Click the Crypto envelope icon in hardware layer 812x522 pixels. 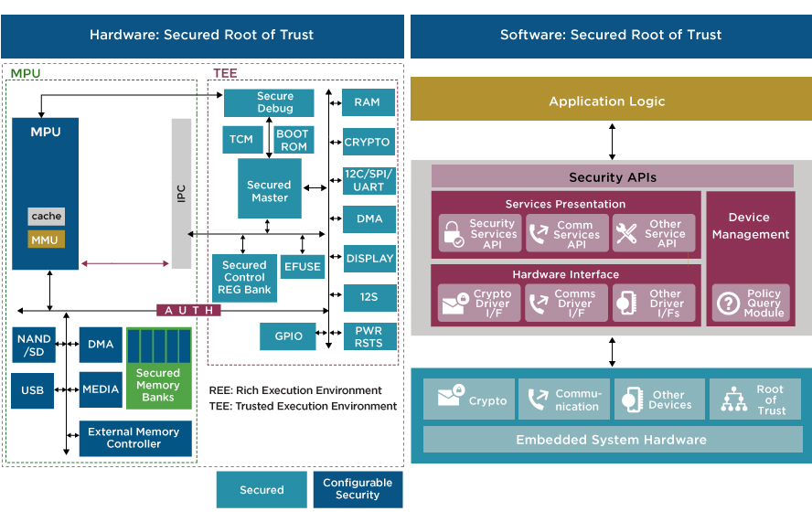(450, 399)
